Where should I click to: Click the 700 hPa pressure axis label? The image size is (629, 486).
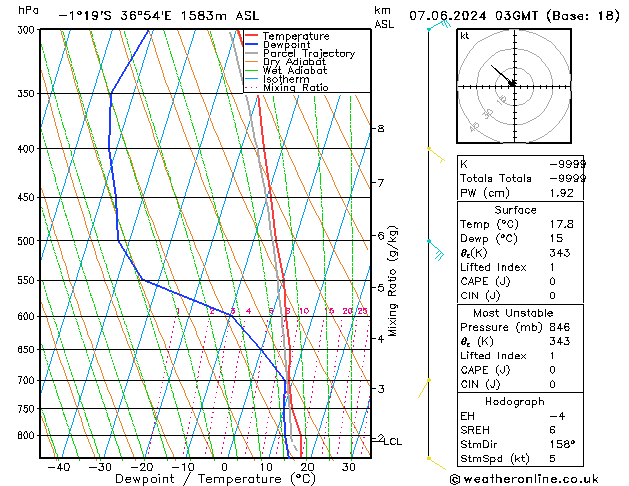pos(28,380)
